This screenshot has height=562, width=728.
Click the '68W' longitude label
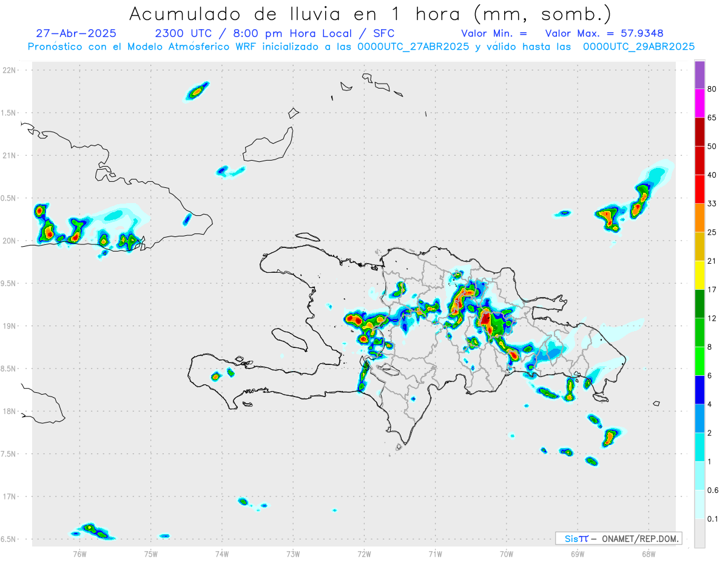point(649,554)
